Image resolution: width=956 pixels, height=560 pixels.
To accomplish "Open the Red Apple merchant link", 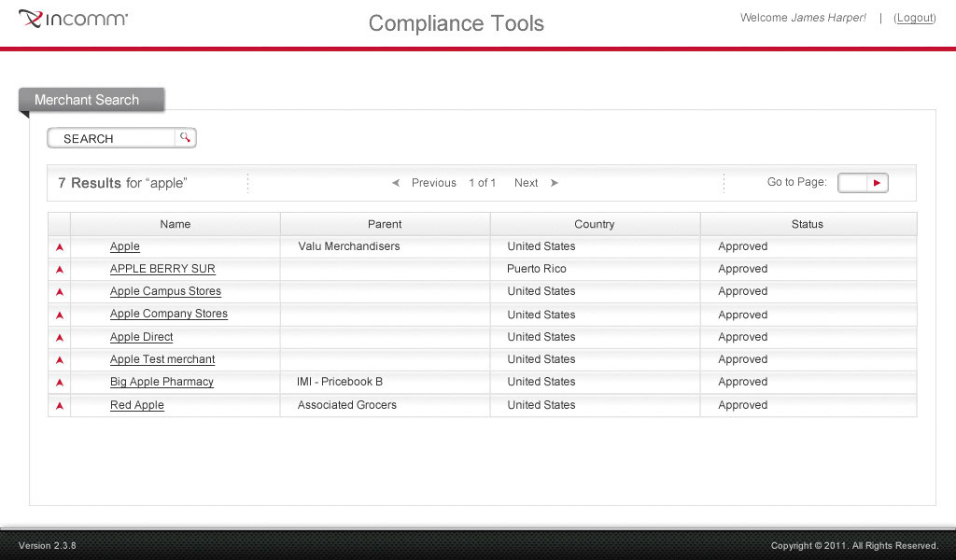I will tap(137, 405).
